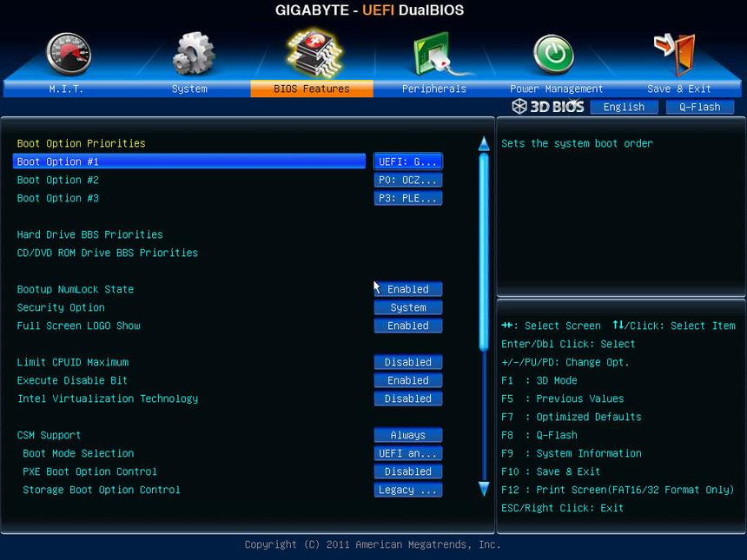Toggle Bootup NumLock State Enabled value
747x560 pixels.
(408, 289)
